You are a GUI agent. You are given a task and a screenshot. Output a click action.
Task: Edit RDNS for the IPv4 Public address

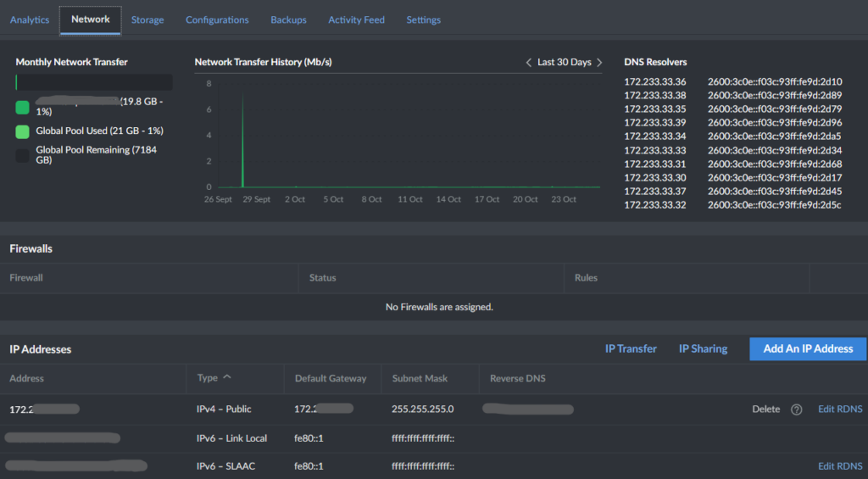click(x=840, y=409)
